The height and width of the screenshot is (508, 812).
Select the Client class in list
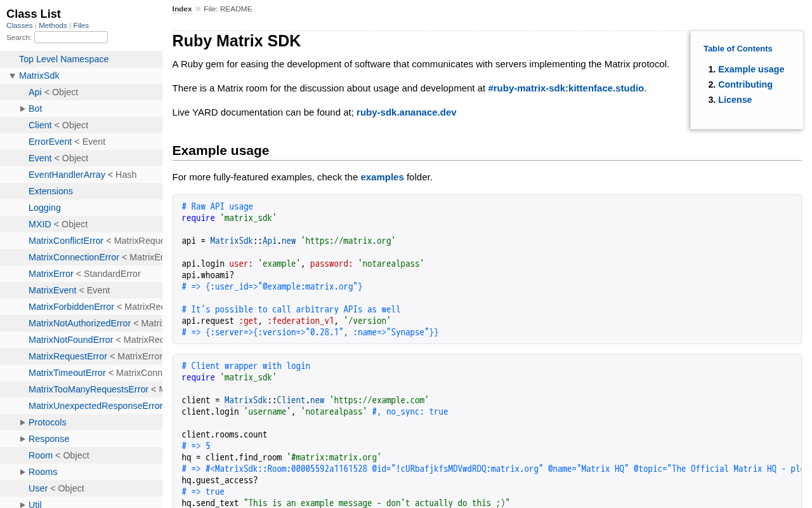click(x=40, y=125)
